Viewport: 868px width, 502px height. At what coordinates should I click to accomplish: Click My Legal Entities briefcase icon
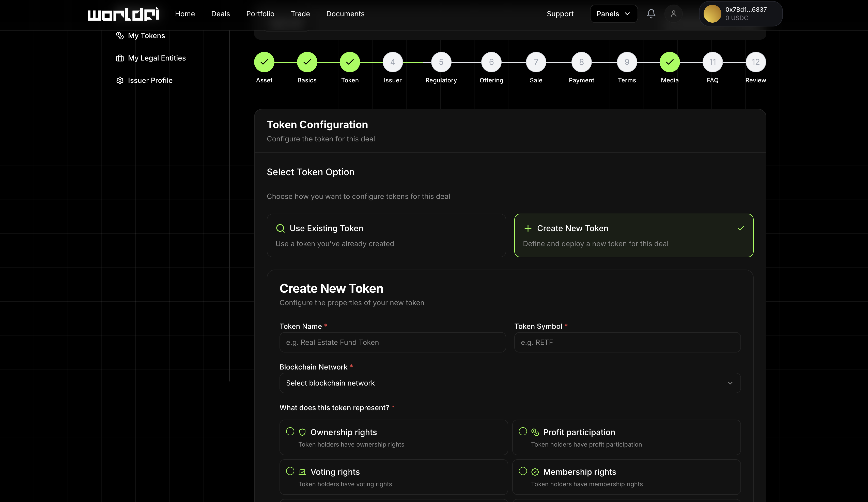click(120, 58)
